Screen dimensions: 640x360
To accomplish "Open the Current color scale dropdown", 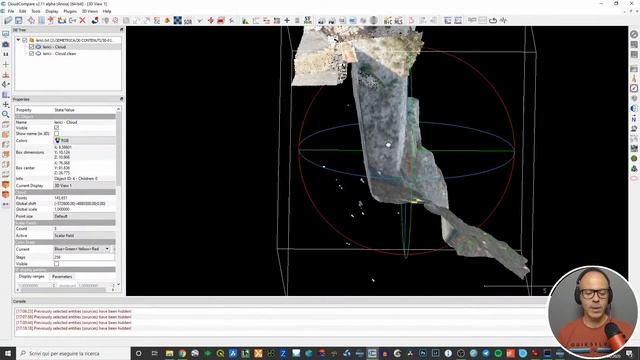I will [x=82, y=249].
